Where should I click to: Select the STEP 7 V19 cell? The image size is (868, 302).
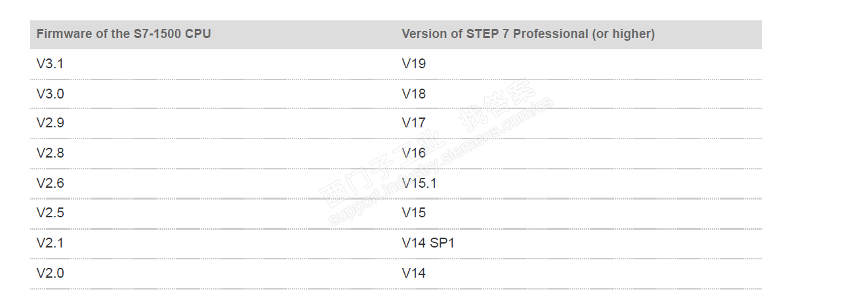pyautogui.click(x=413, y=64)
